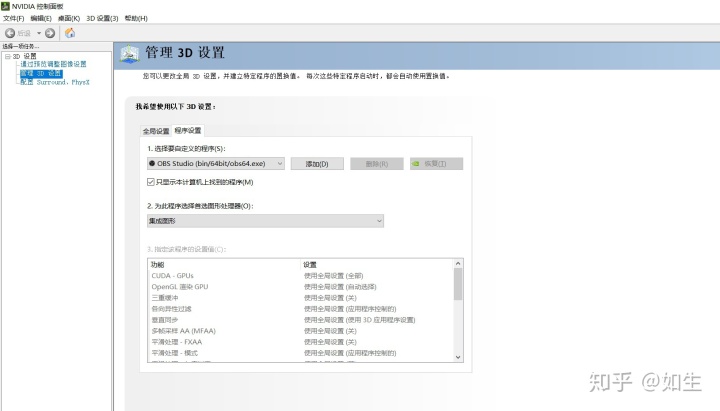
Task: Click the settings list scrollbar thumb
Action: [458, 284]
